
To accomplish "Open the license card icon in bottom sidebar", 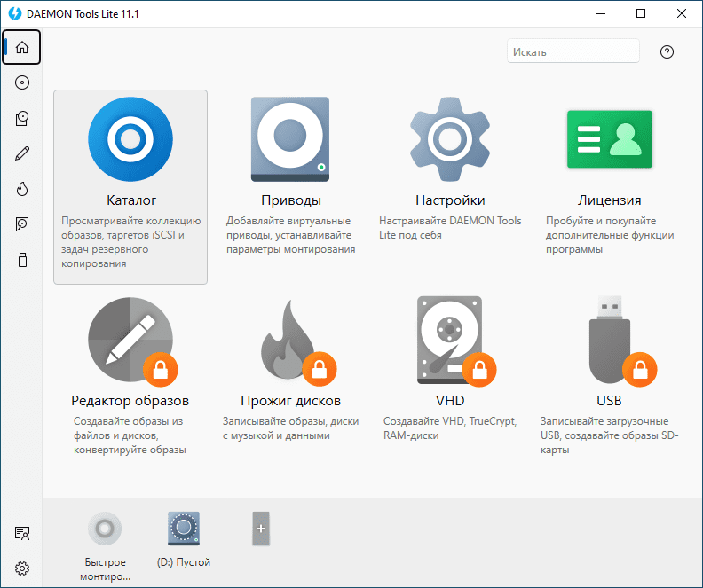I will 22,533.
